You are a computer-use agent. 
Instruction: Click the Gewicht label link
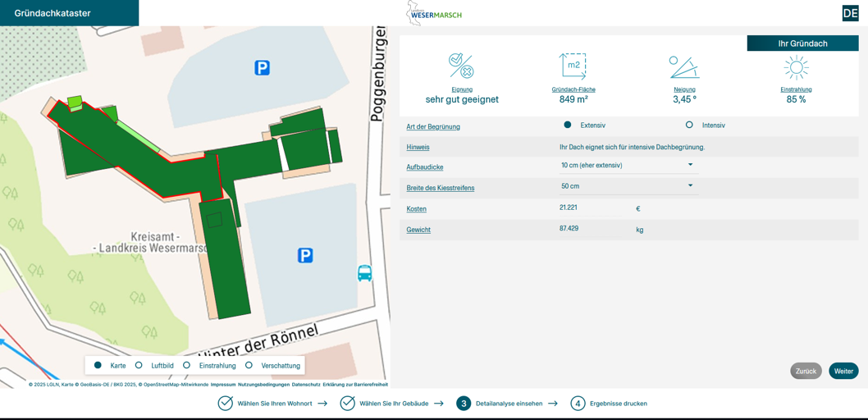click(x=418, y=230)
